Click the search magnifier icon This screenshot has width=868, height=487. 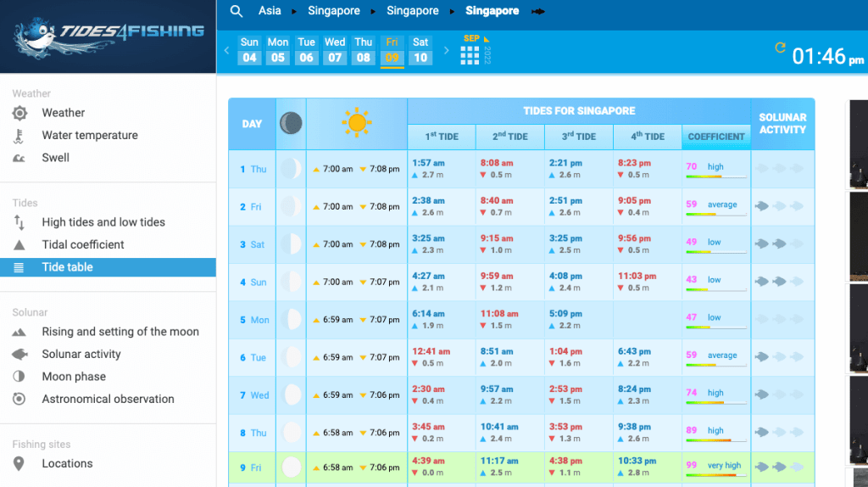(236, 11)
